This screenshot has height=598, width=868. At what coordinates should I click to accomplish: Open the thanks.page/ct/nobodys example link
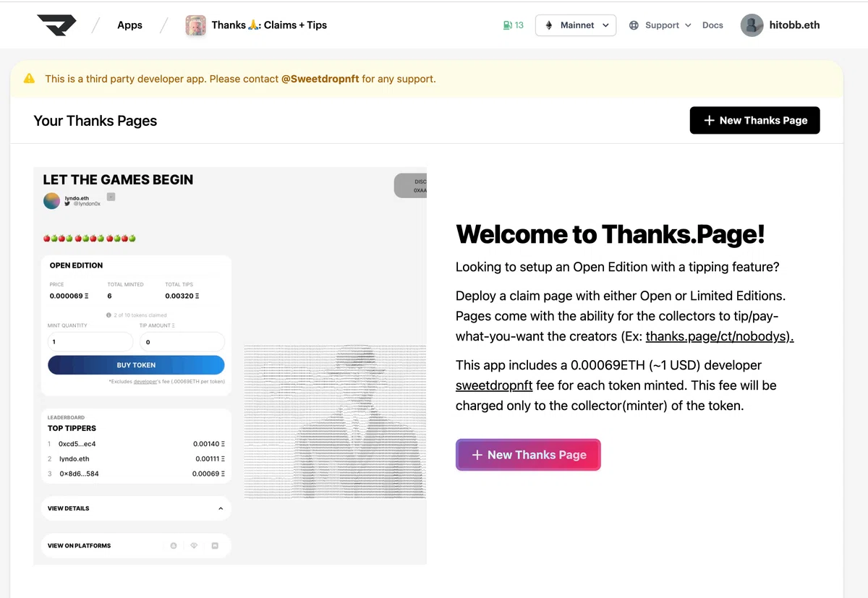[x=720, y=336]
